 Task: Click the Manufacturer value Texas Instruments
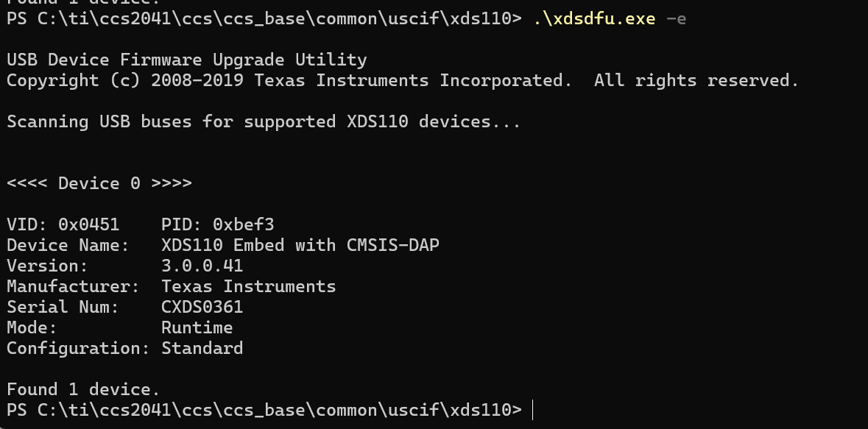(x=249, y=286)
